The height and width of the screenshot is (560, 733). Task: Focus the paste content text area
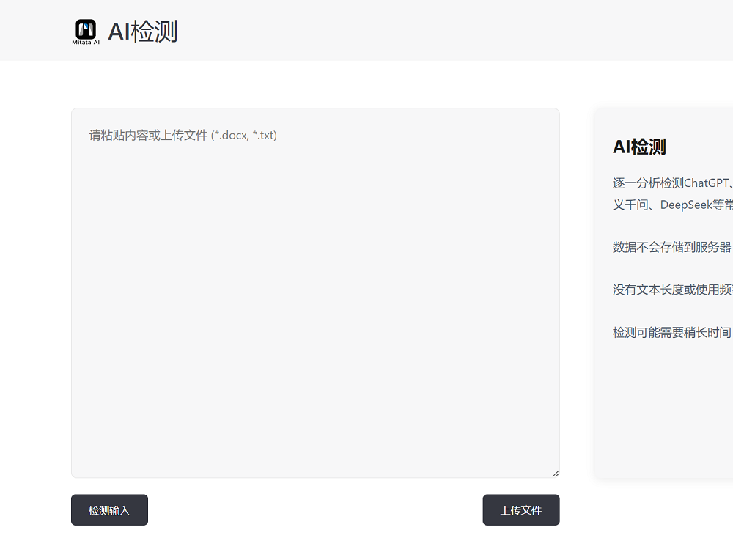click(315, 293)
